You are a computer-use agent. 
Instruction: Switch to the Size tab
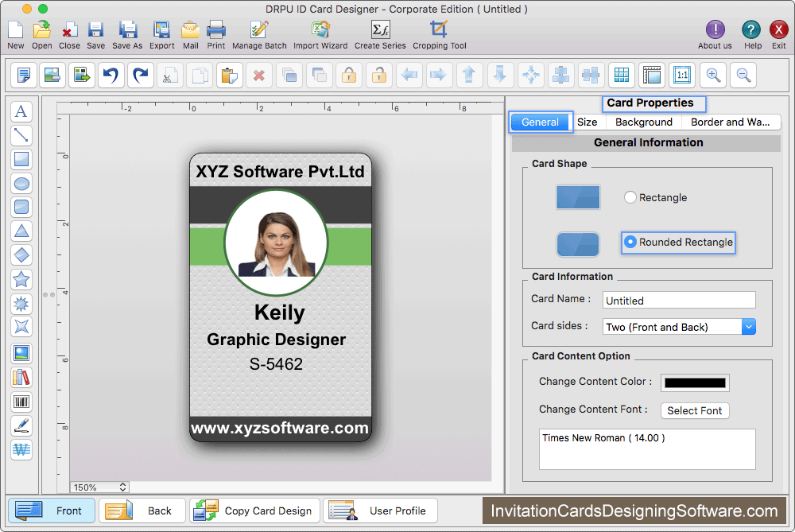point(588,122)
